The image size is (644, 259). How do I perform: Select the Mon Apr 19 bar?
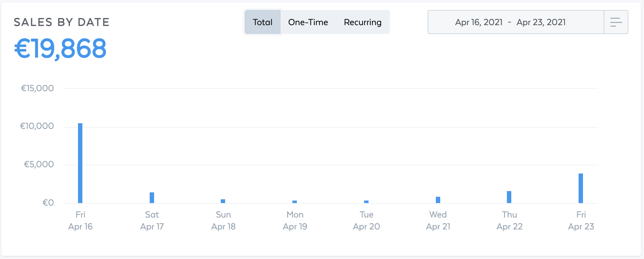(x=295, y=202)
